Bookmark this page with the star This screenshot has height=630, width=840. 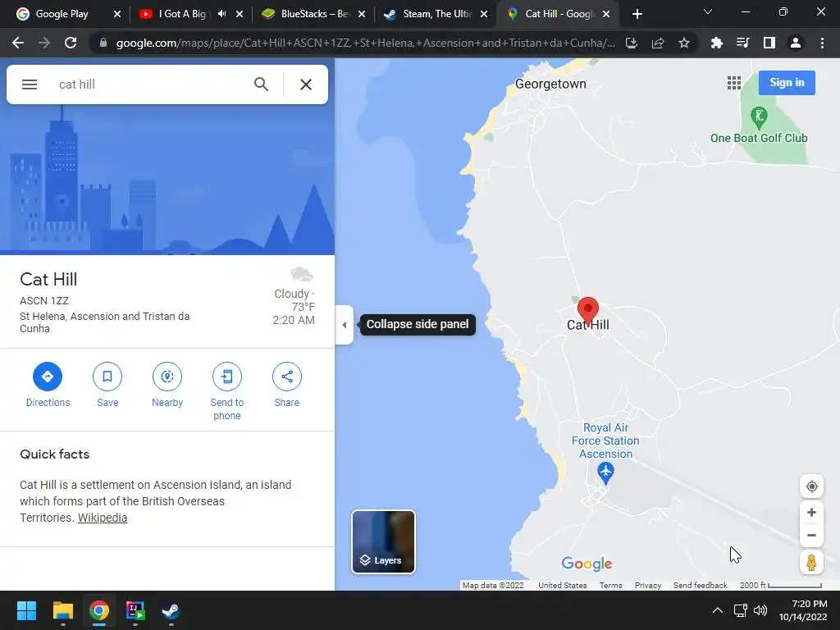pos(684,43)
